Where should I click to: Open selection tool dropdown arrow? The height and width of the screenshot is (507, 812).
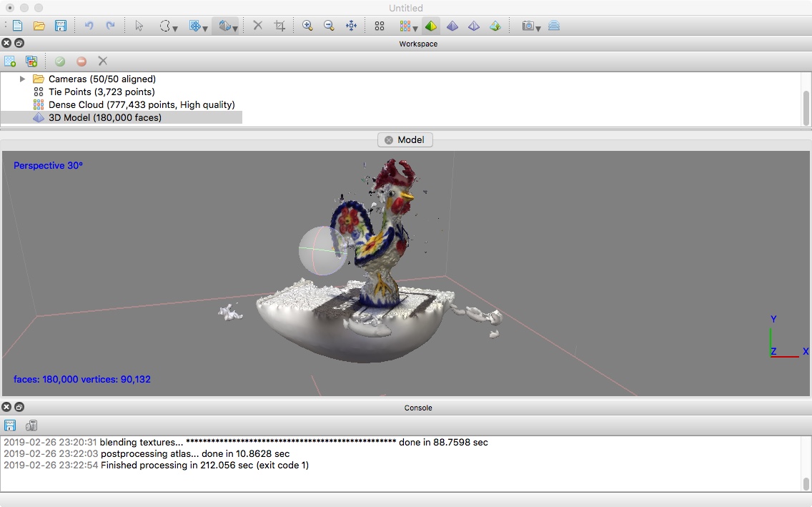tap(175, 29)
